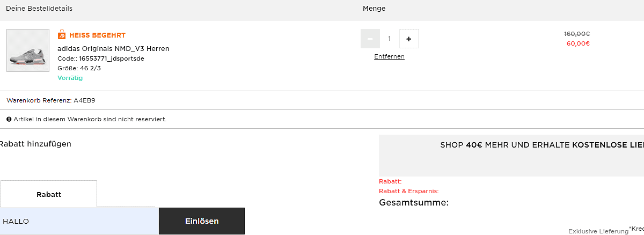This screenshot has width=644, height=235.
Task: Remove the item via Entfernen link
Action: [x=390, y=56]
